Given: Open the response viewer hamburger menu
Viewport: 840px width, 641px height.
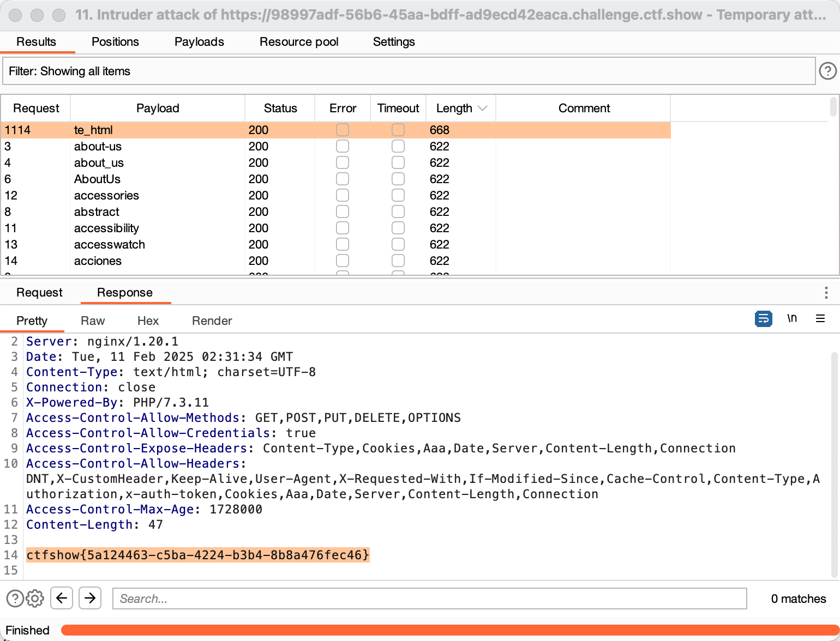Looking at the screenshot, I should [820, 318].
